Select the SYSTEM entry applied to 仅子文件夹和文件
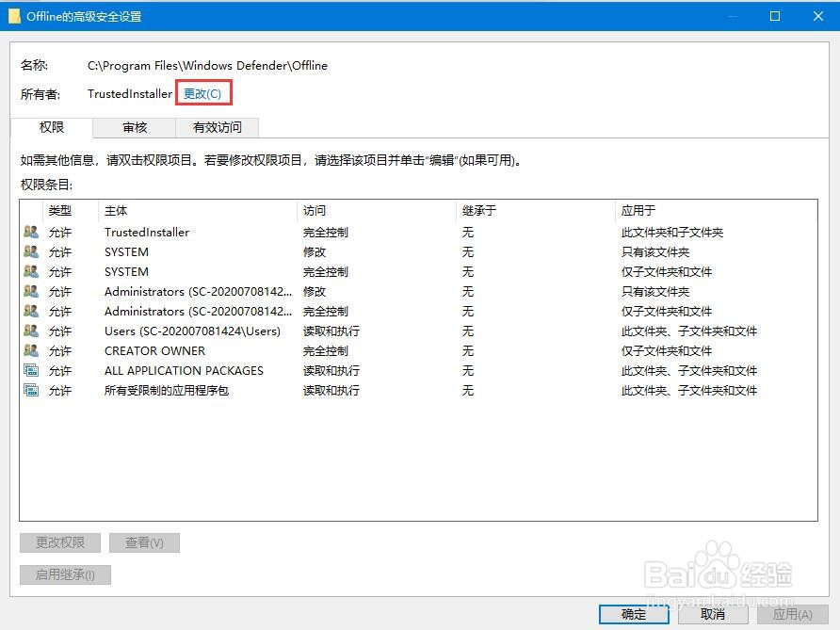Screen dimensions: 840x630 (x=418, y=271)
